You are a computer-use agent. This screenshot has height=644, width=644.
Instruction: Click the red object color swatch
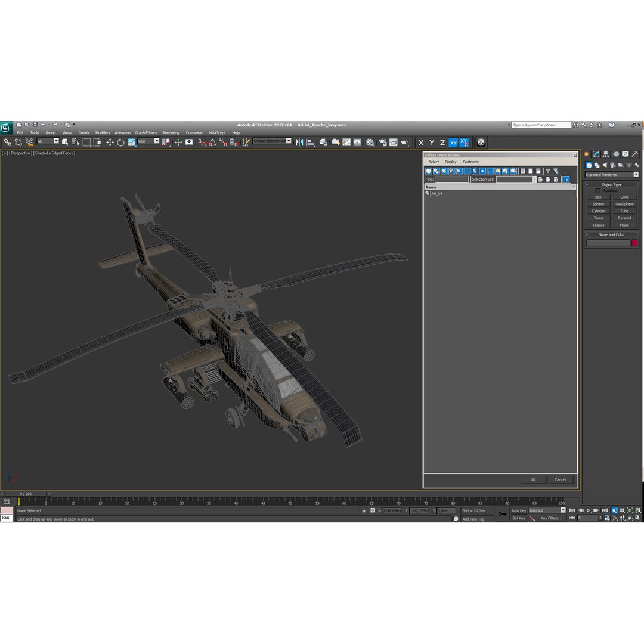[634, 243]
